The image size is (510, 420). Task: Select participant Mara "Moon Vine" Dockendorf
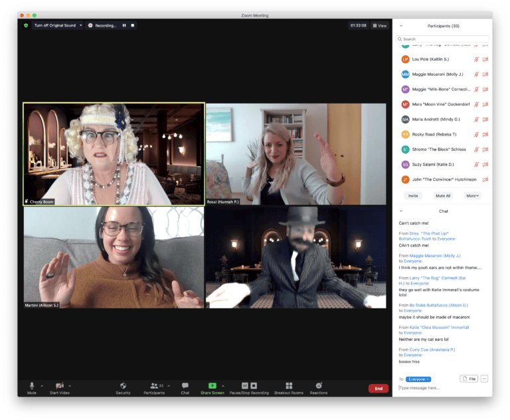pyautogui.click(x=442, y=104)
